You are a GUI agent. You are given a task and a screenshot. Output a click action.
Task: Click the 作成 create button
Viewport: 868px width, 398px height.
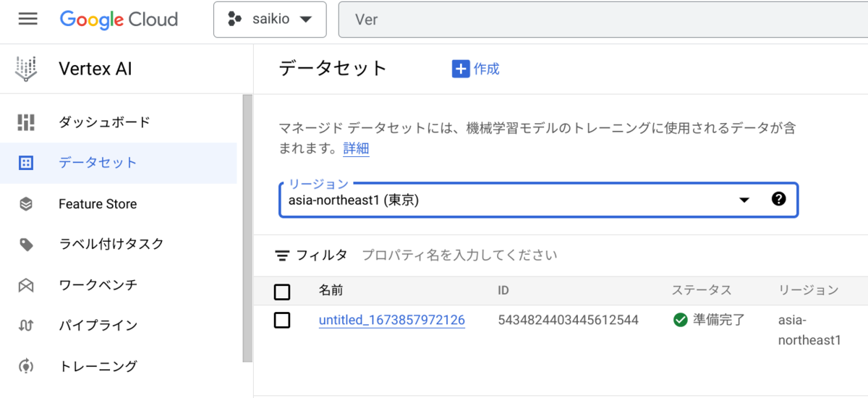476,69
